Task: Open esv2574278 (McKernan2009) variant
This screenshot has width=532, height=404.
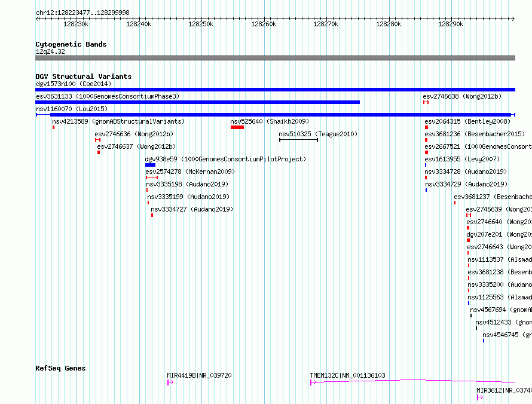Action: pos(190,172)
